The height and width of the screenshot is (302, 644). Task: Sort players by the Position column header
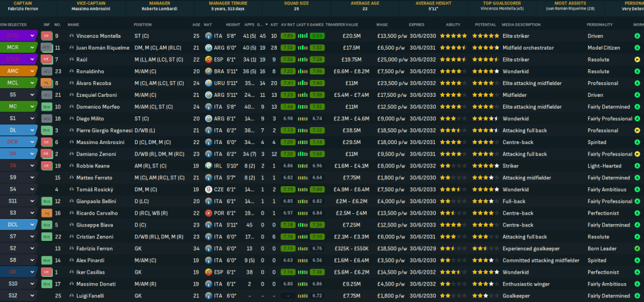tap(143, 25)
